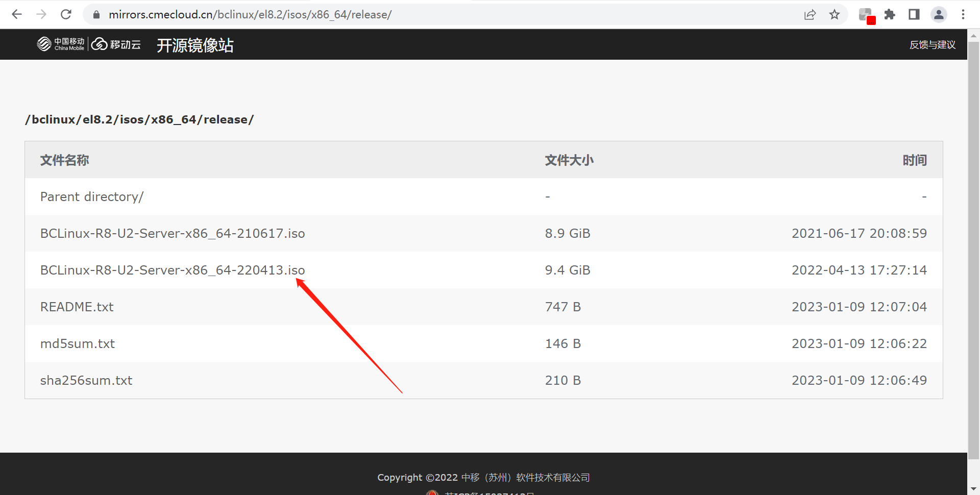Click the 开源镜像站 site title
Screen dimensions: 980x495
pos(195,45)
